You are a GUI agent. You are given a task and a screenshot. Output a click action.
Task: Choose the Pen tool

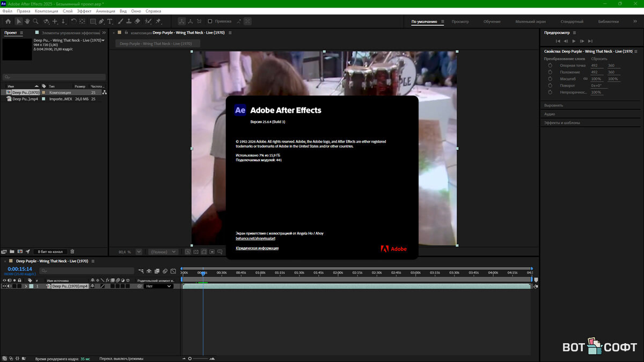(101, 21)
